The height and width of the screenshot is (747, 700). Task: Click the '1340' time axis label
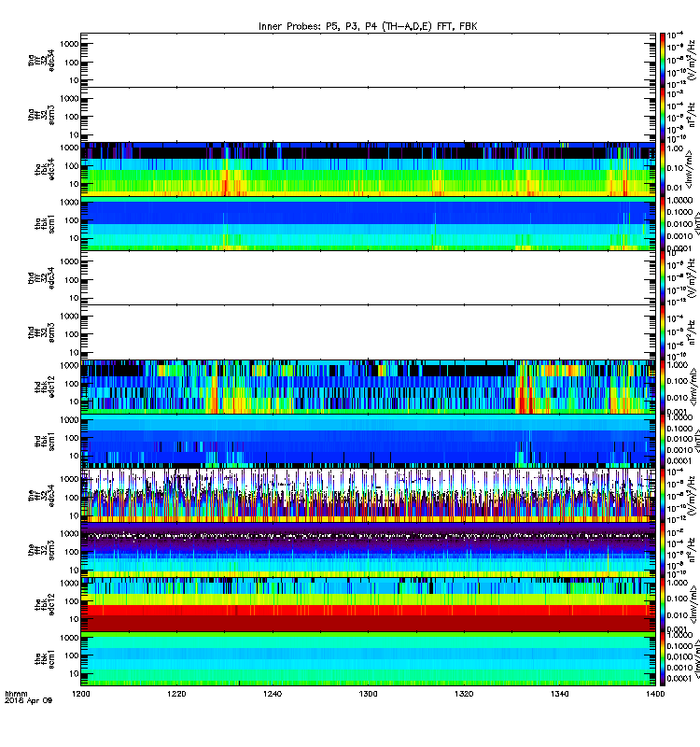click(559, 694)
